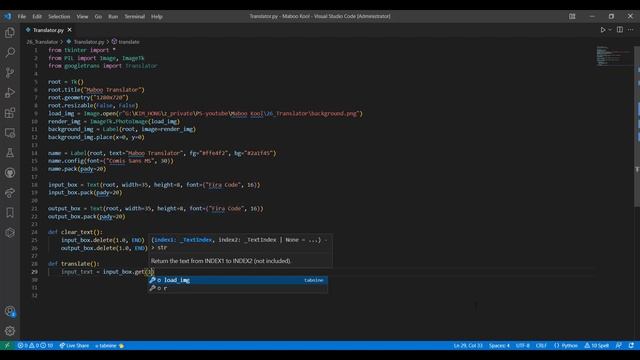Split the editor to the right

point(620,30)
